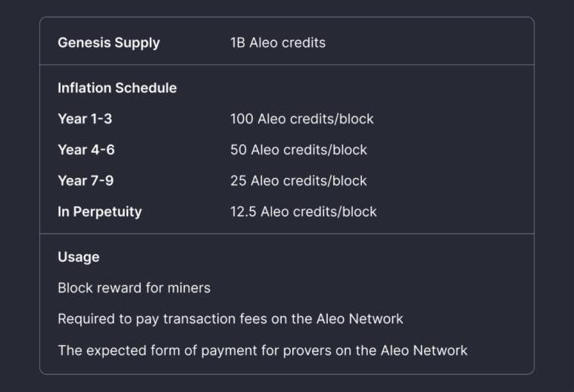Screen dimensions: 574x392
Task: Select Block reward for miners line
Action: point(134,288)
